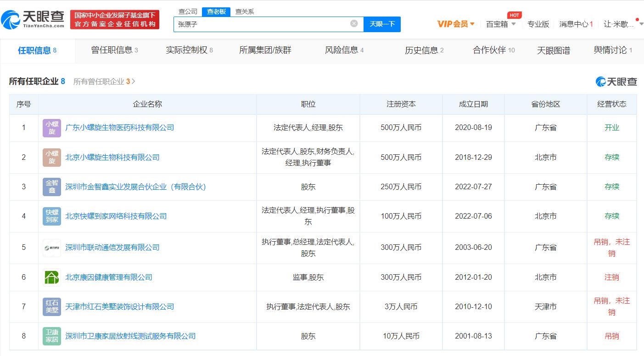Viewport: 644px width, 356px height.
Task: Click the 经营状态 column header
Action: 612,104
